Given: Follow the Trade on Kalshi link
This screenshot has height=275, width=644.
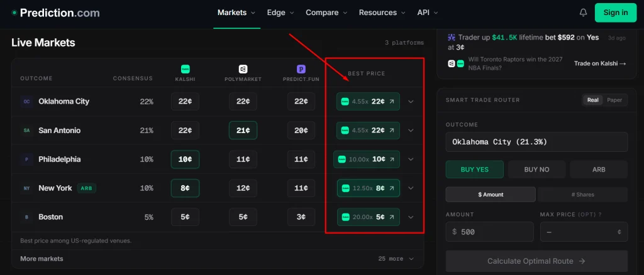Looking at the screenshot, I should [x=599, y=63].
